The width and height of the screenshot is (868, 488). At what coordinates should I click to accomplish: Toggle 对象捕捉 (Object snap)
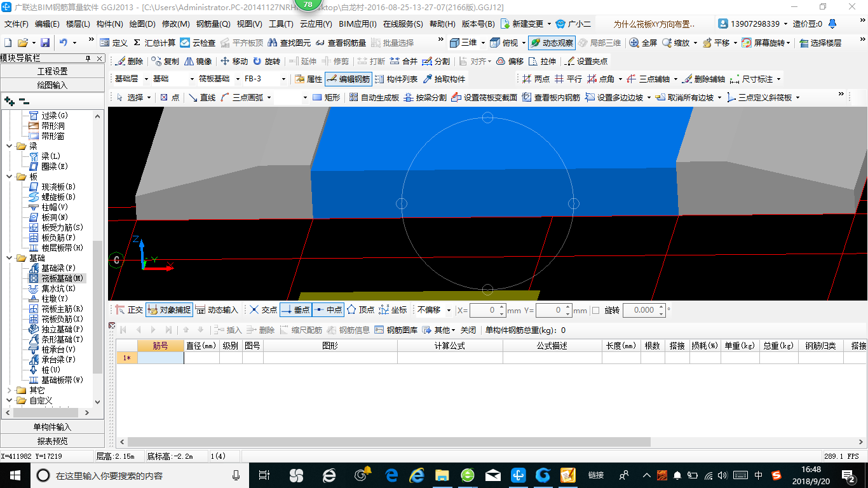(168, 310)
